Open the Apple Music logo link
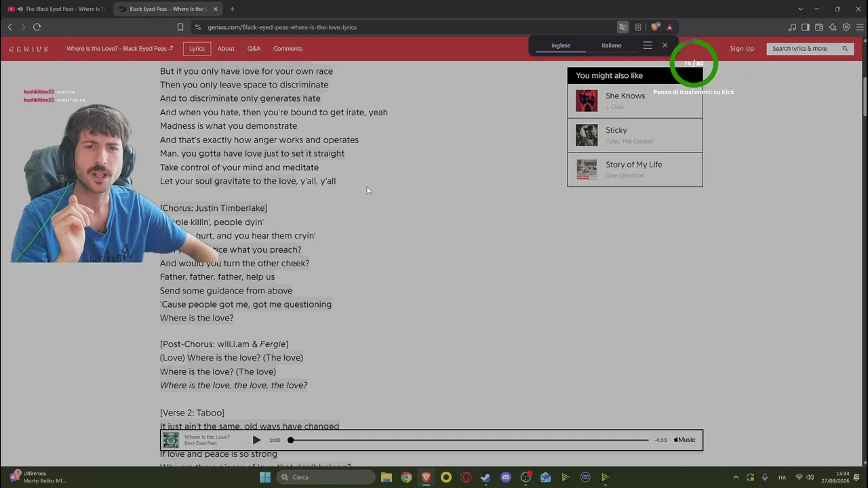Screen dimensions: 868x488 click(x=684, y=440)
